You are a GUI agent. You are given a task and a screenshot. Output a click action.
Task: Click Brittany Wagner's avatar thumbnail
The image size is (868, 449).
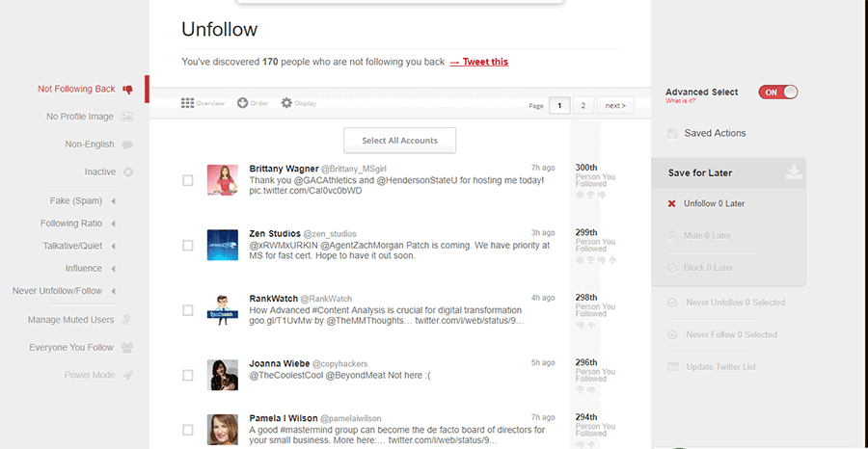[223, 180]
